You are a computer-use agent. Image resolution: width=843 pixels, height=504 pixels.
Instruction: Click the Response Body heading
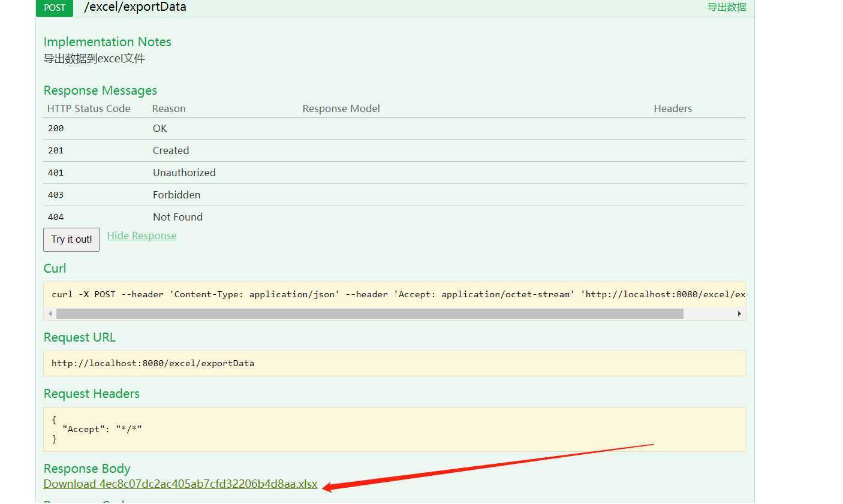point(87,469)
